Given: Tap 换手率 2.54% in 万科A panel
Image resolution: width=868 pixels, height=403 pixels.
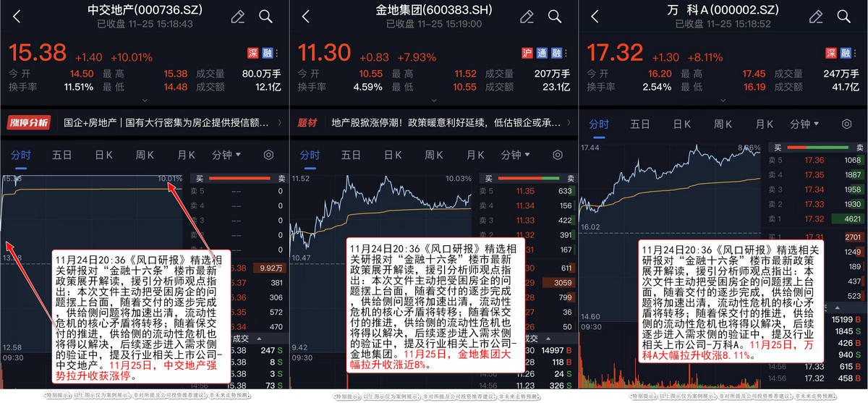Looking at the screenshot, I should coord(630,88).
